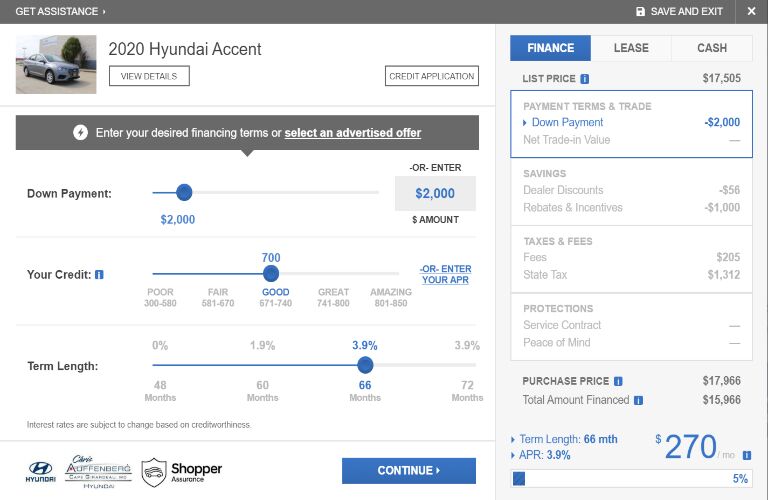This screenshot has height=500, width=768.
Task: Click the $17,505 list price value
Action: click(x=721, y=78)
